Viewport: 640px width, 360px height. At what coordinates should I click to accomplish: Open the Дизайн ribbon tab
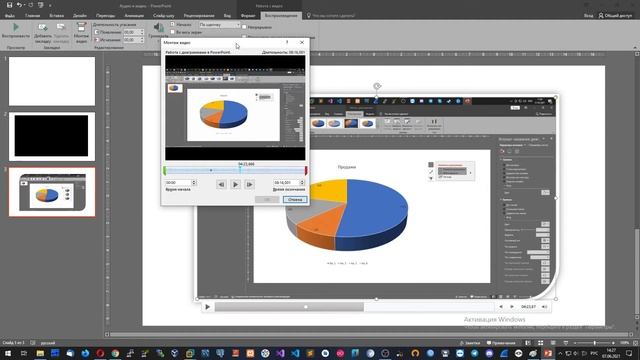[x=80, y=16]
